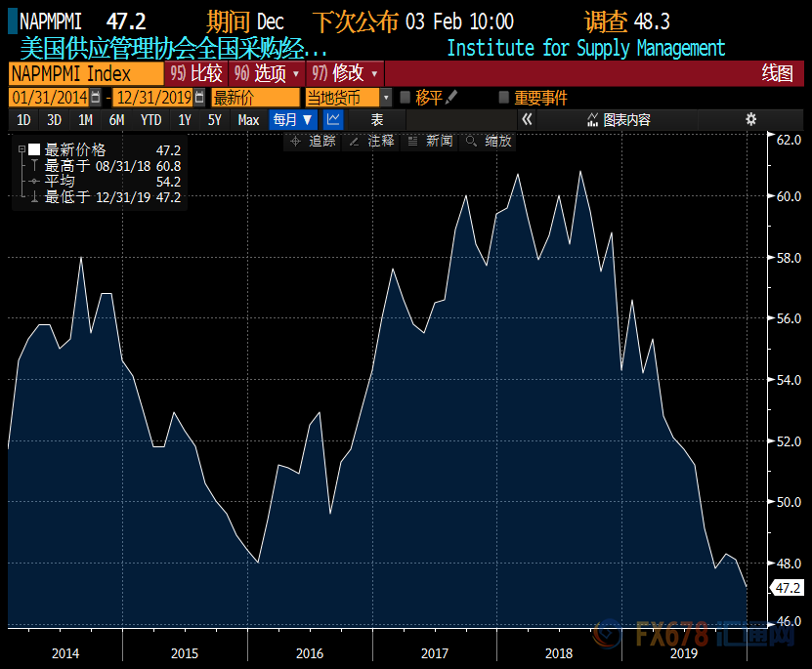Click the white 最新价格 legend swatch

click(34, 149)
